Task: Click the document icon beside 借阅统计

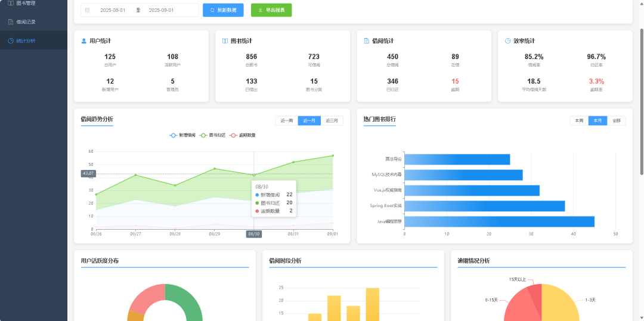Action: (366, 41)
